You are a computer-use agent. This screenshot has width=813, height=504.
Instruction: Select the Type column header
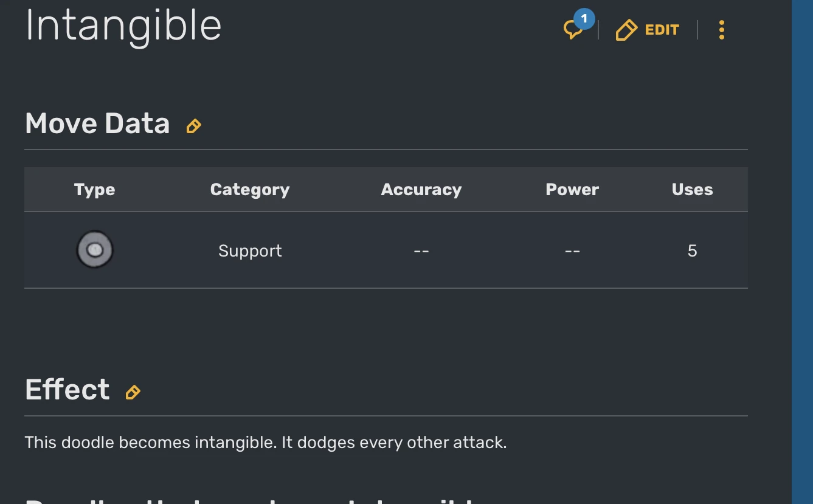pos(95,190)
